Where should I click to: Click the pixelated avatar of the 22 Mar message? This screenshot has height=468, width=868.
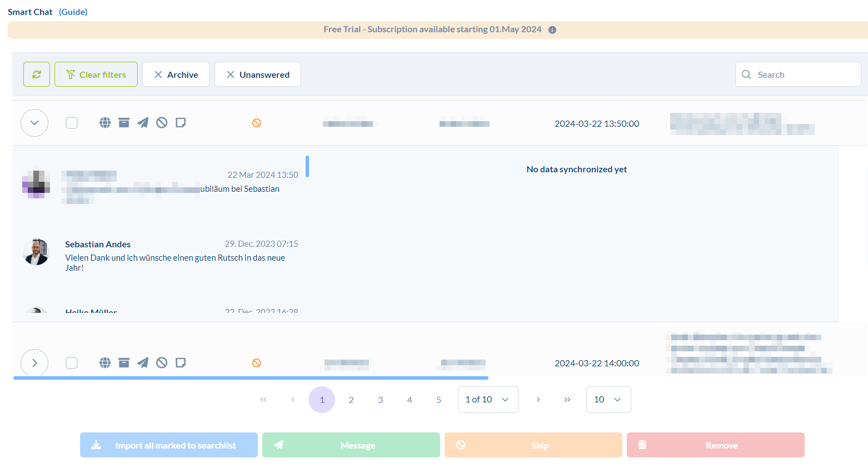(36, 185)
